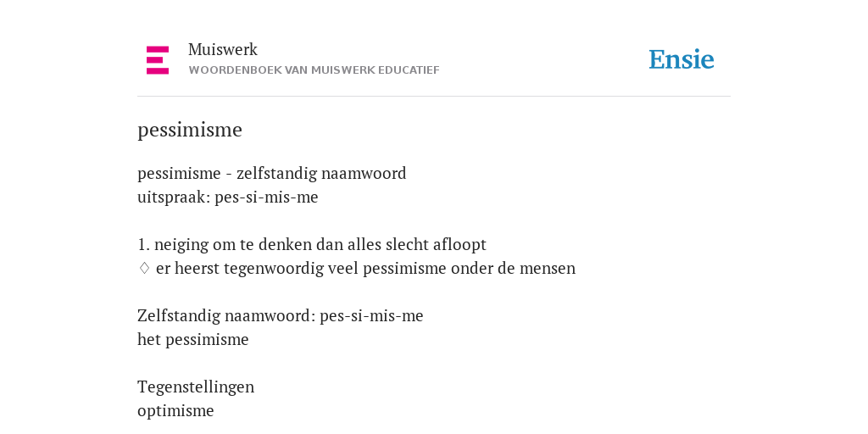Click the diamond bullet before the example sentence

144,268
